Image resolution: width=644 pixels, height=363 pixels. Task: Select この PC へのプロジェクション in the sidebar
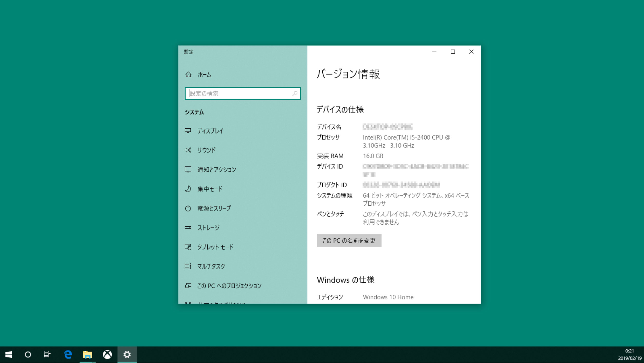tap(229, 286)
